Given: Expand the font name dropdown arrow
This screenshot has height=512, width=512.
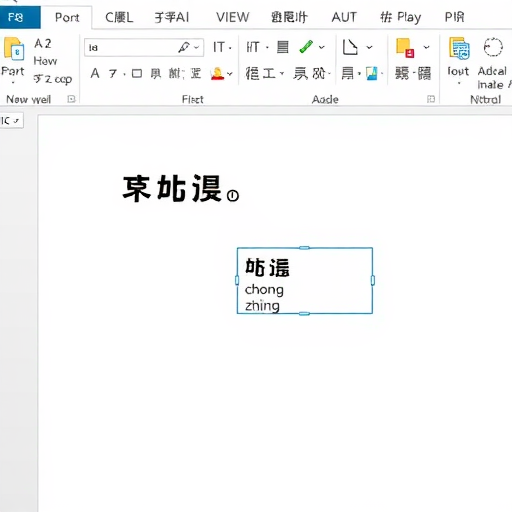Looking at the screenshot, I should (197, 47).
